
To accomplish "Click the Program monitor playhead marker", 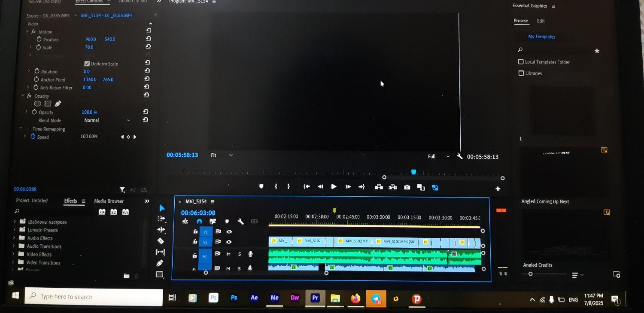I will [x=413, y=172].
